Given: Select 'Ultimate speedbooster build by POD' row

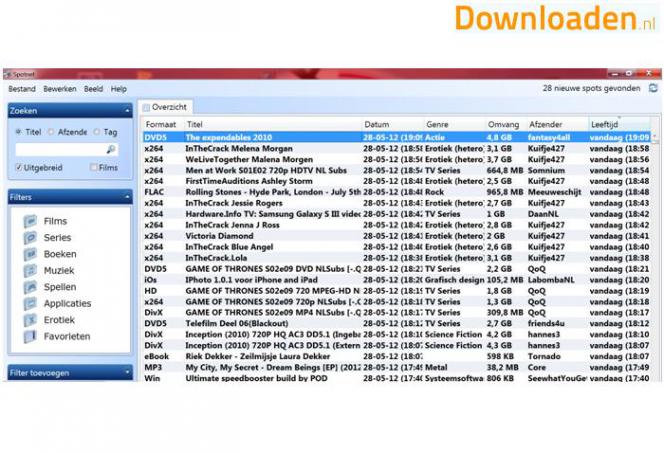Looking at the screenshot, I should 396,378.
